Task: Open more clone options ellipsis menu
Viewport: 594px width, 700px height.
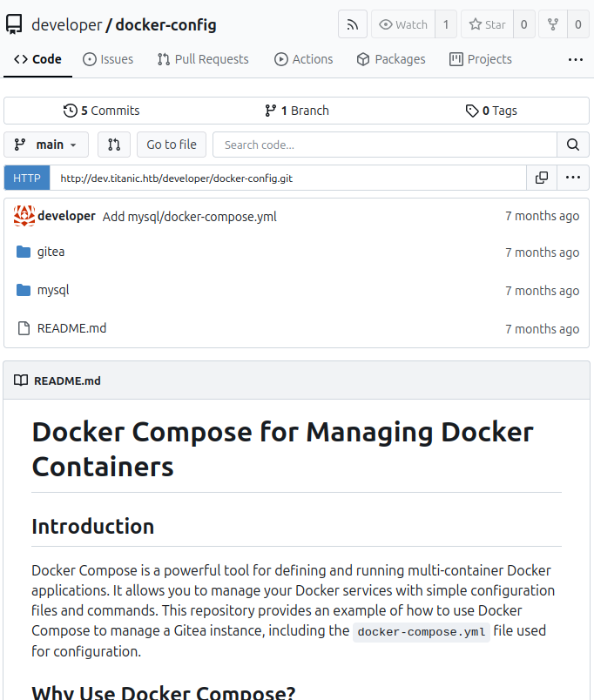Action: [x=572, y=178]
